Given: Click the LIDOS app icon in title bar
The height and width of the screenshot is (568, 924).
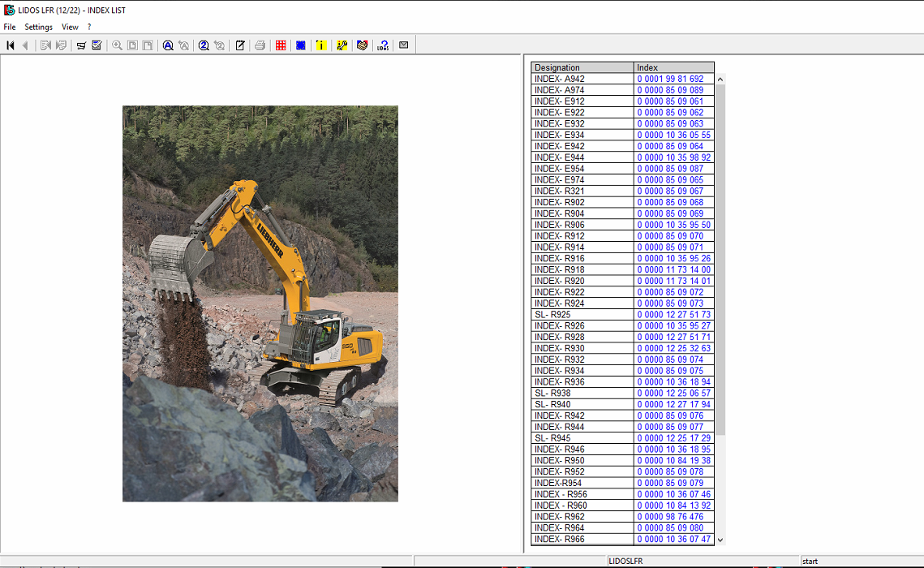Looking at the screenshot, I should click(9, 10).
